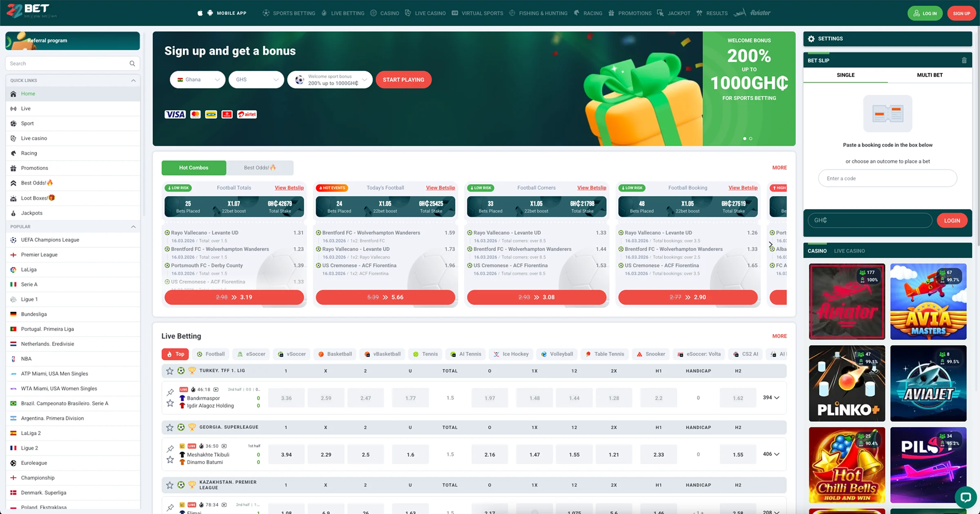Open Virtual Sports from the top menu
Viewport: 980px width, 514px height.
(482, 13)
